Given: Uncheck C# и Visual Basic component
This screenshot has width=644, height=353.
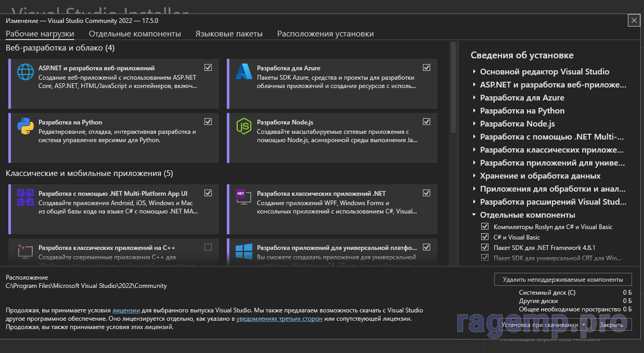Looking at the screenshot, I should point(485,237).
